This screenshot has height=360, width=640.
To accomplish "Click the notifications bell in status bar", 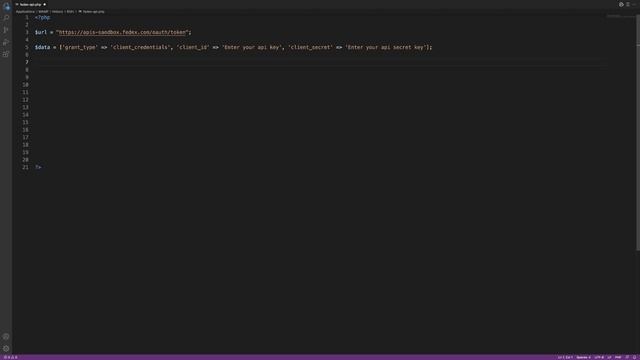I will 634,357.
